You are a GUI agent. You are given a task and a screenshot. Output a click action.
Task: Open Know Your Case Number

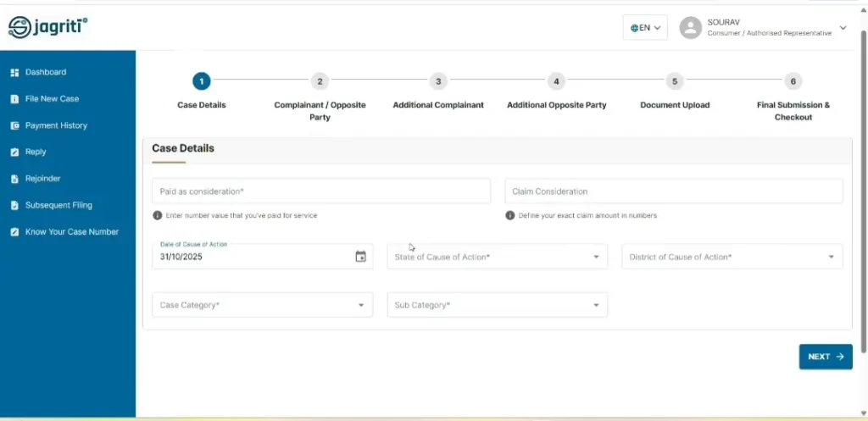(x=72, y=232)
